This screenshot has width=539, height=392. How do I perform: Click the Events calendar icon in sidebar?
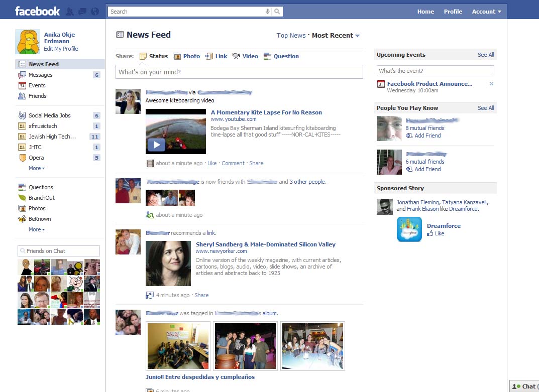[22, 85]
